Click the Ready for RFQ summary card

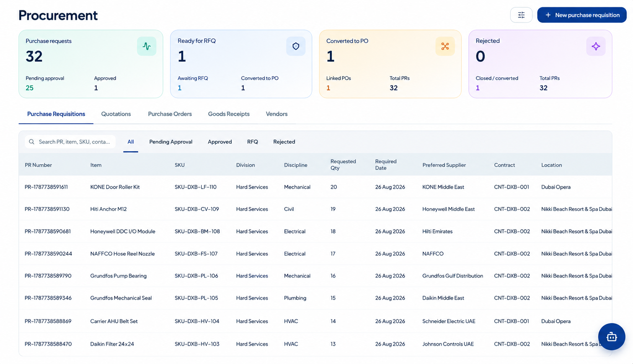[241, 64]
